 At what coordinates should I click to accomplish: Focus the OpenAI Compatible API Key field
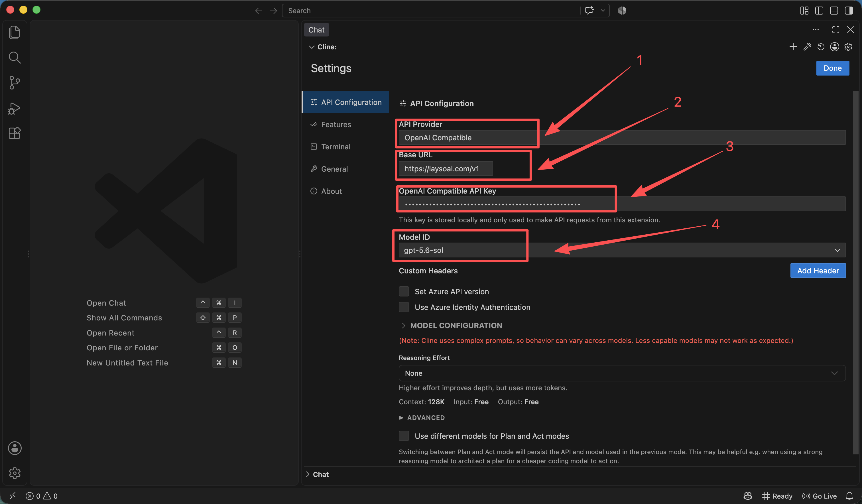(x=622, y=204)
